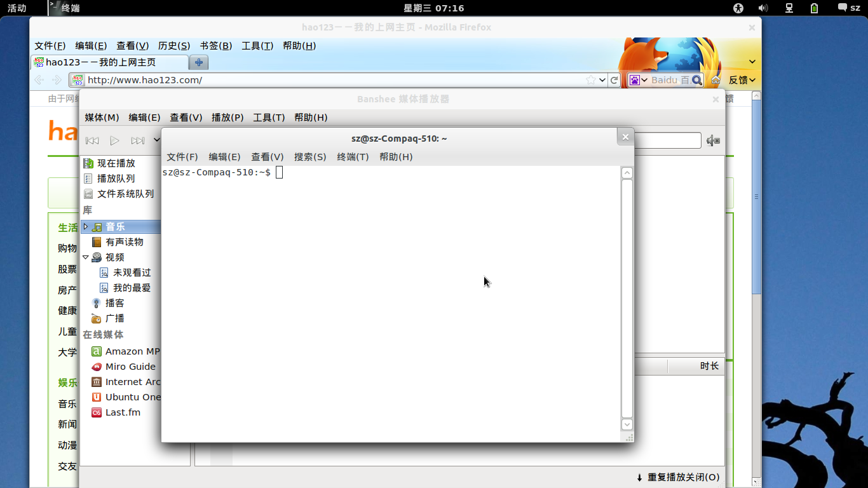Click the battery icon in top panel
The image size is (868, 488).
[815, 8]
